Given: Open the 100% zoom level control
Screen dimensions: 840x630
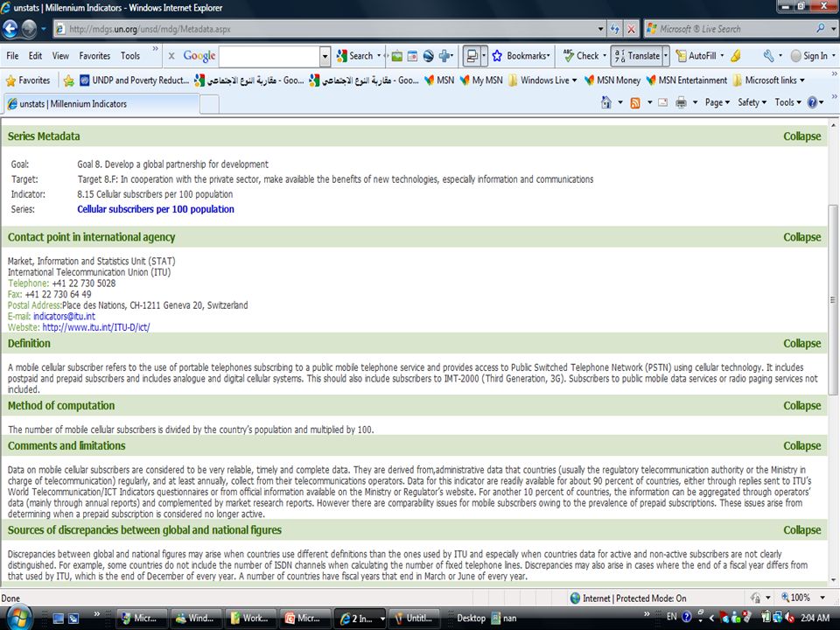Looking at the screenshot, I should [x=802, y=598].
